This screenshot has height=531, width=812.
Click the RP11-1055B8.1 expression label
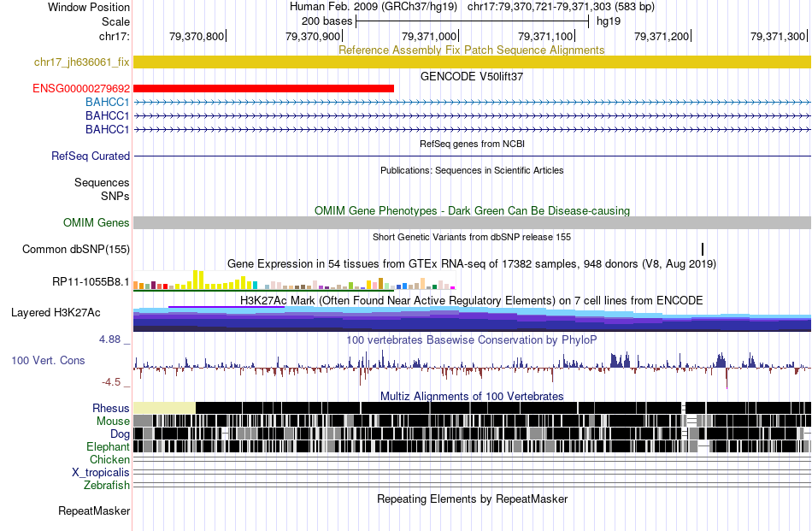point(91,282)
